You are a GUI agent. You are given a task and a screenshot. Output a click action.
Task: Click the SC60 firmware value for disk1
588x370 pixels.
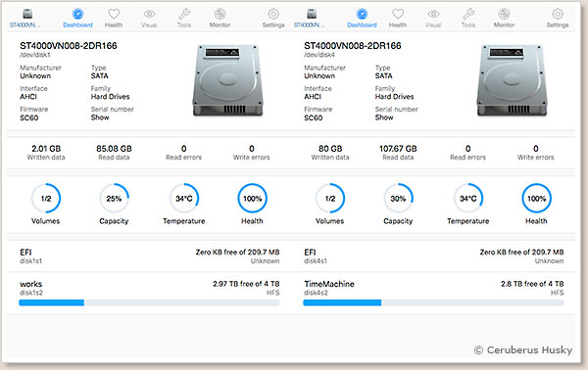(28, 117)
